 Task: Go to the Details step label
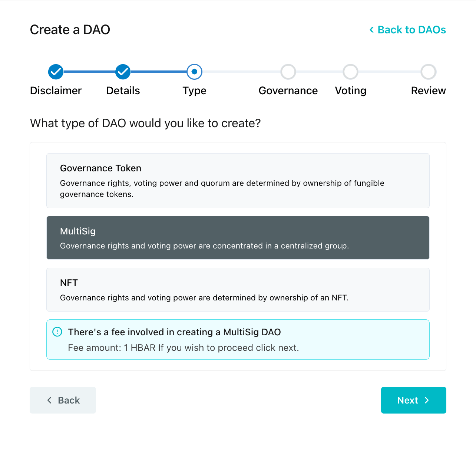(x=123, y=90)
